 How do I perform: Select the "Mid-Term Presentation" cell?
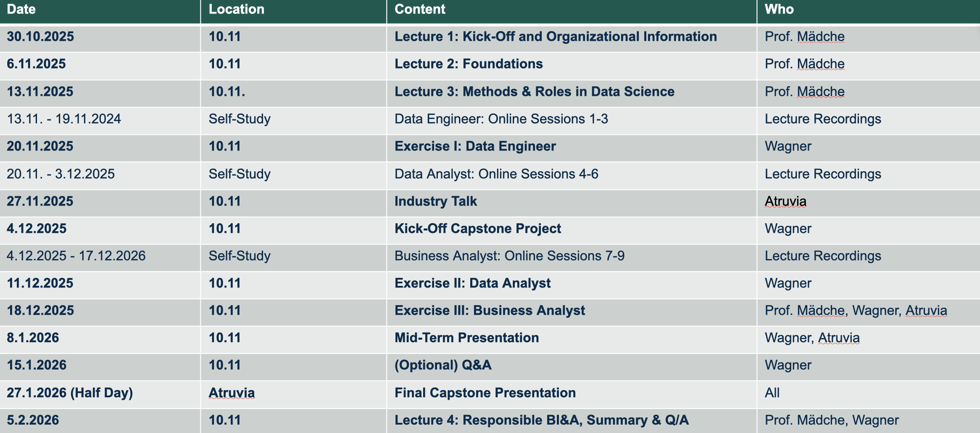[466, 338]
